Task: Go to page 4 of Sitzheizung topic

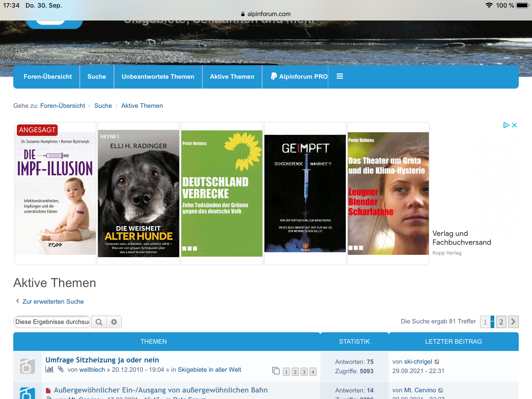Action: point(313,372)
